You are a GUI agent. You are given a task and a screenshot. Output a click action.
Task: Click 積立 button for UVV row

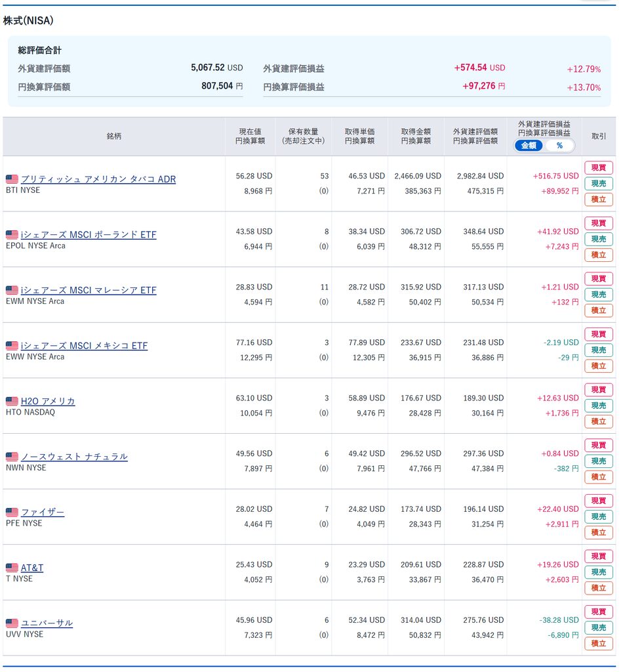tap(599, 643)
